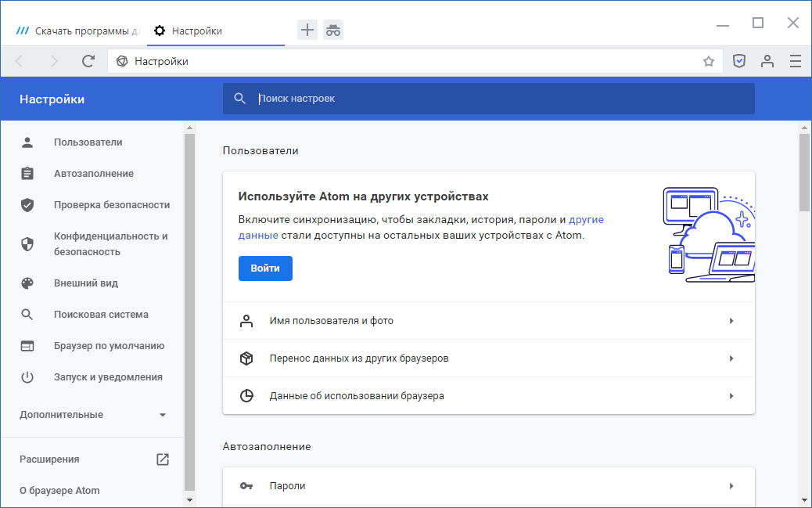The height and width of the screenshot is (508, 812).
Task: Click the Atom icon in address bar
Action: pos(122,61)
